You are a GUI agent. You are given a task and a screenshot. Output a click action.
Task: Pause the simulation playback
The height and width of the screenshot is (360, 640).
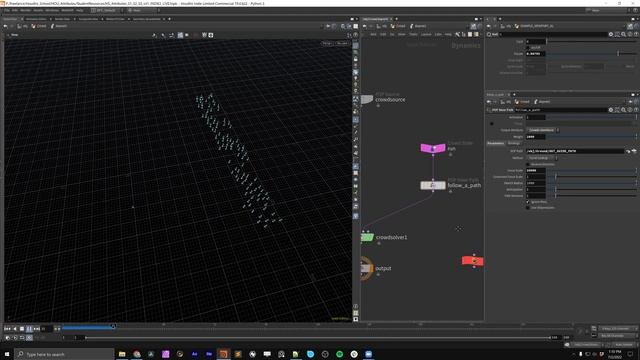[x=29, y=329]
